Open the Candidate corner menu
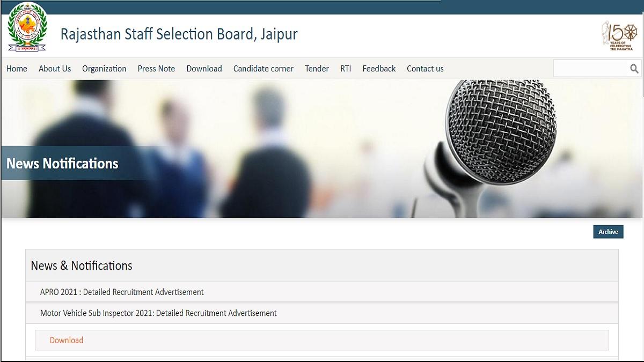644x362 pixels. (264, 69)
